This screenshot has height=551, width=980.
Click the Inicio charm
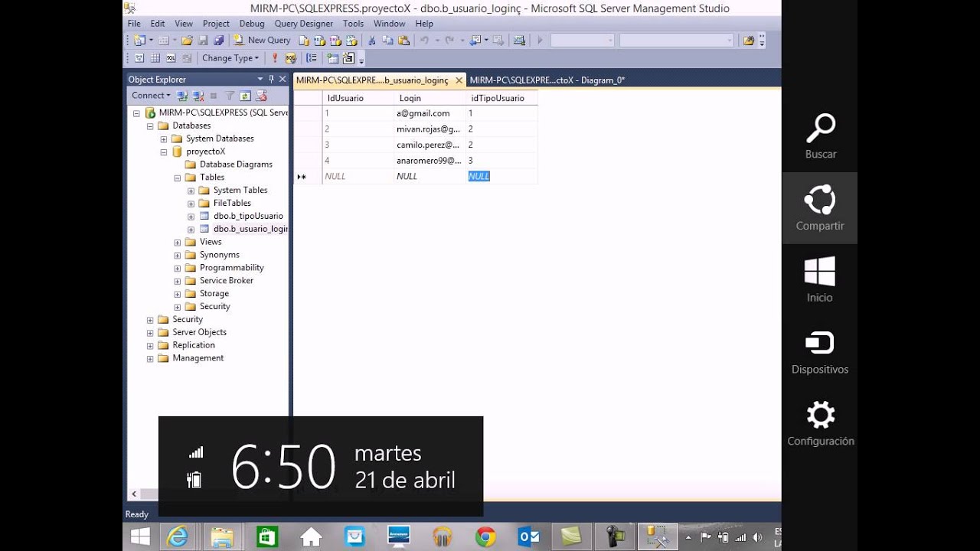(820, 280)
